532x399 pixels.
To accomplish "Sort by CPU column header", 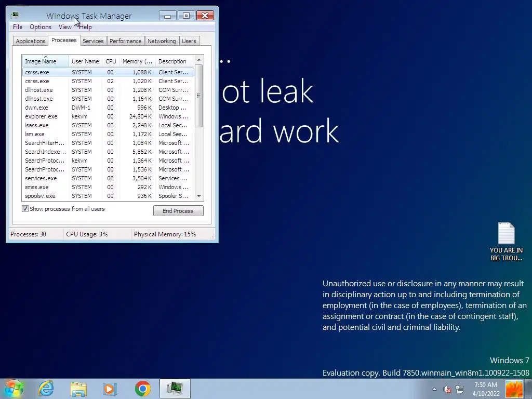I will tap(111, 61).
